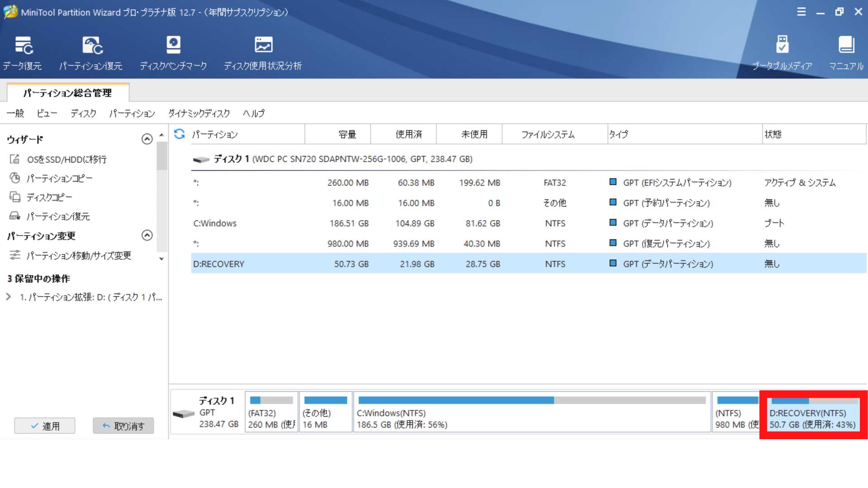Select the C:Windows block in the disk map
This screenshot has width=868, height=488.
532,413
